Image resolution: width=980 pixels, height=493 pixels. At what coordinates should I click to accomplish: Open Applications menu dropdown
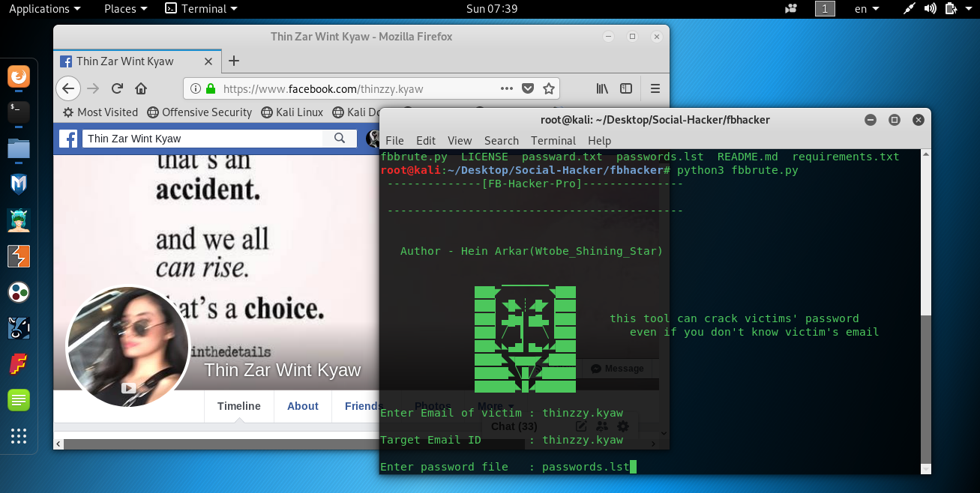click(44, 9)
